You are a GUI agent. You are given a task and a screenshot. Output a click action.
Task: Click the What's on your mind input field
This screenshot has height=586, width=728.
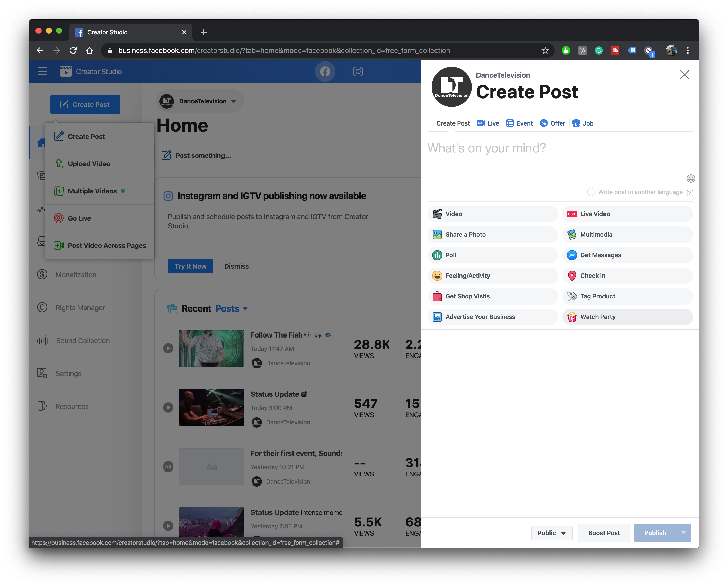pos(560,148)
